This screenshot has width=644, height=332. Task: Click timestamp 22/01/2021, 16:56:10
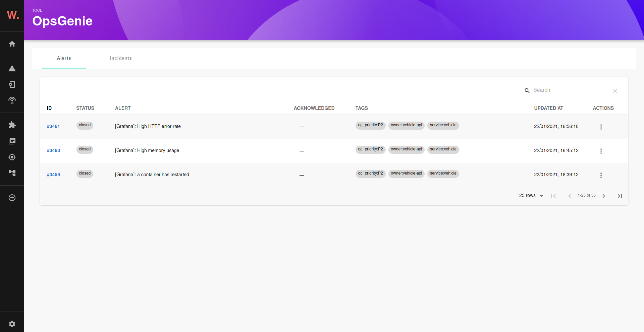556,126
